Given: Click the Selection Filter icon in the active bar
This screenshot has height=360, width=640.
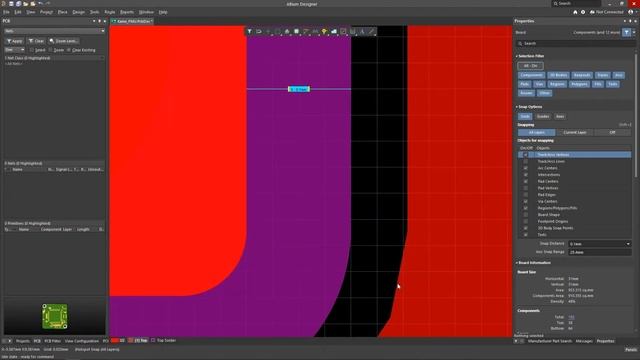Looking at the screenshot, I should point(249,31).
